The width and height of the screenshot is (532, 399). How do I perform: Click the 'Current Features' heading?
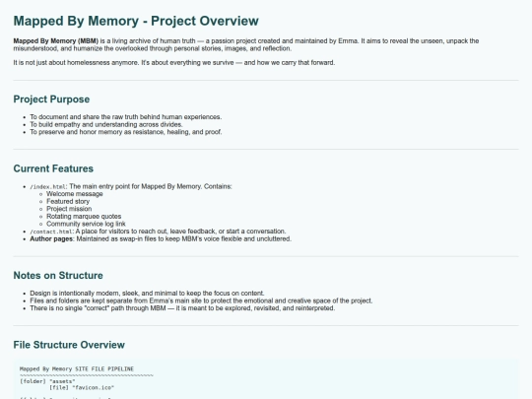[53, 168]
